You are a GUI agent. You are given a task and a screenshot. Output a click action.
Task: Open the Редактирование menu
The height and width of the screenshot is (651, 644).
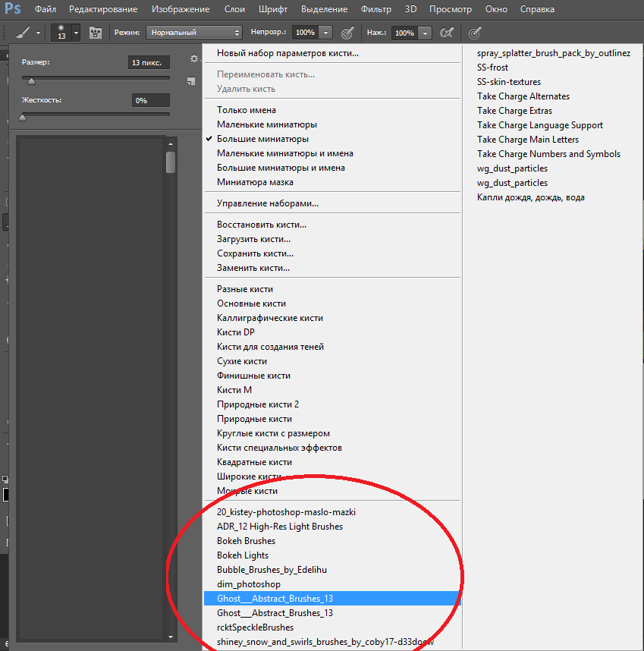[103, 9]
